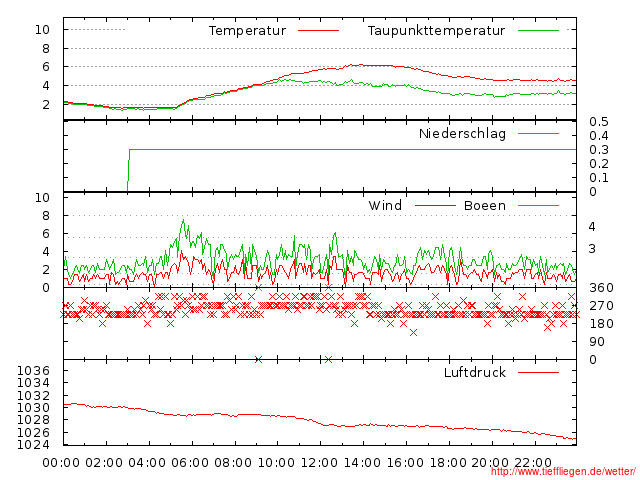This screenshot has height=480, width=640.
Task: Click the 14:00 time axis label
Action: 362,463
